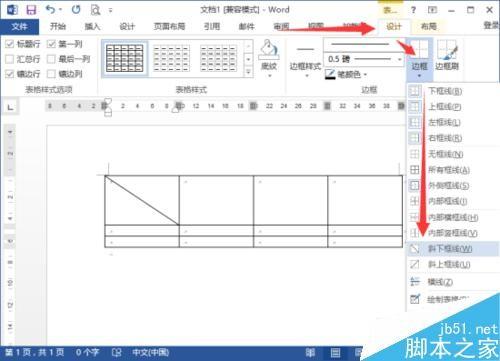This screenshot has width=500, height=361.
Task: Choose Diagonal Down Border (斜下框线) option
Action: coord(453,249)
